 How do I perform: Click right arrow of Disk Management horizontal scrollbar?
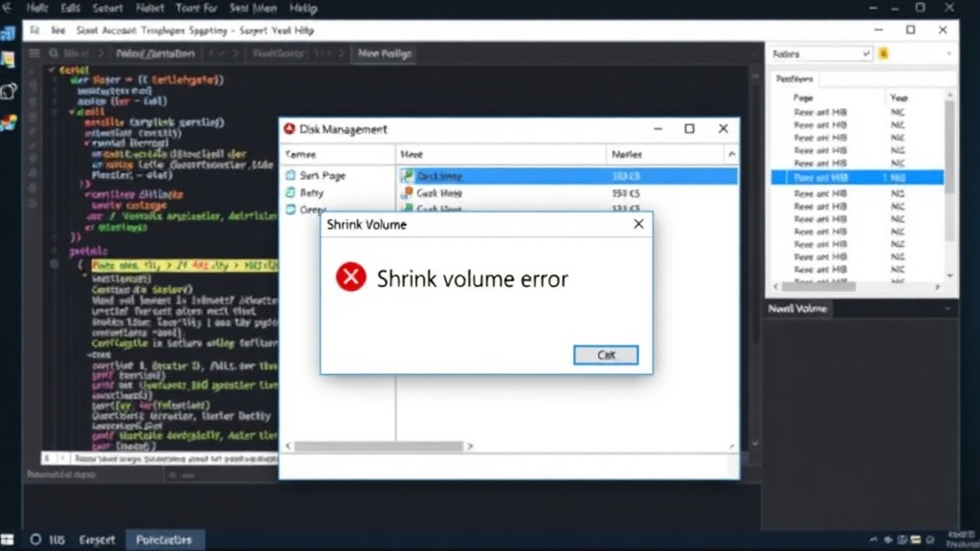470,446
